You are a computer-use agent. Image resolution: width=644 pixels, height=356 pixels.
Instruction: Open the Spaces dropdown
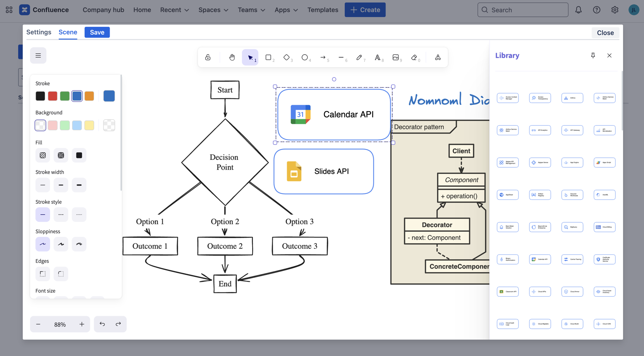coord(213,10)
